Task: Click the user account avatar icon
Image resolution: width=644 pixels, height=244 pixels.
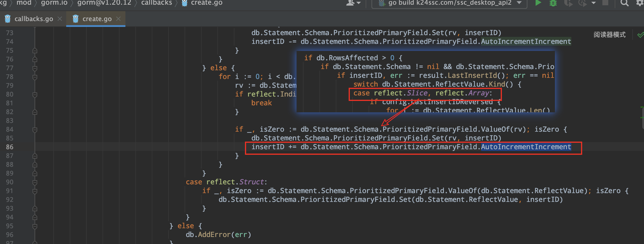Action: click(x=350, y=3)
